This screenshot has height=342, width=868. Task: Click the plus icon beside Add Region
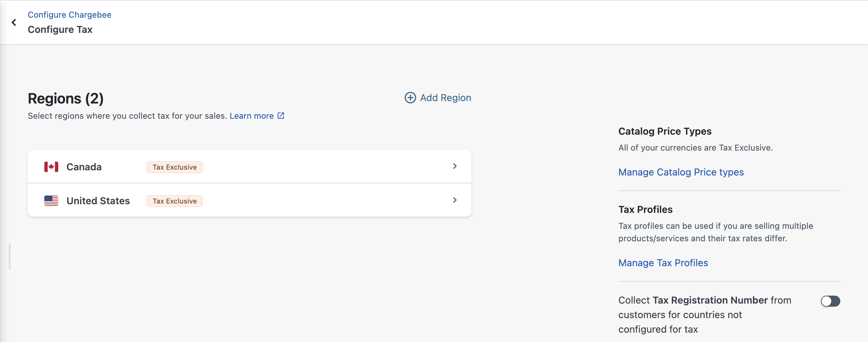click(410, 98)
